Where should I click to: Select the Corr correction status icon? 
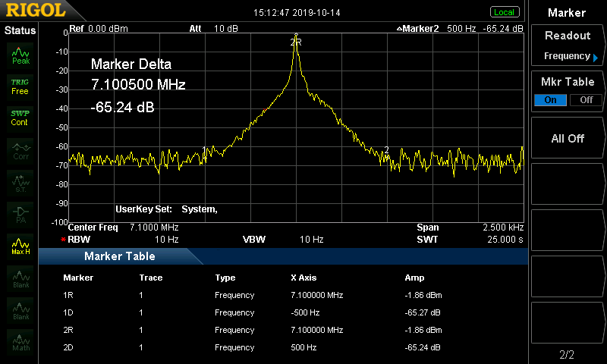click(x=20, y=151)
